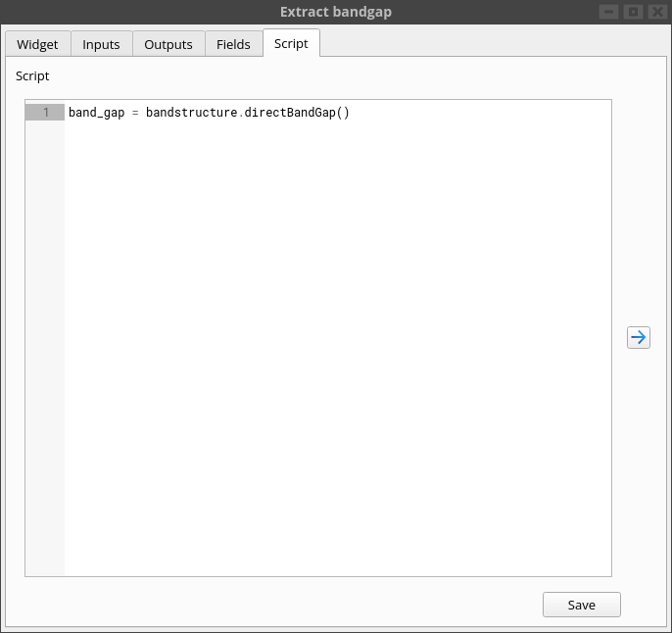672x633 pixels.
Task: Maximize the Extract bandgap window
Action: coord(633,12)
